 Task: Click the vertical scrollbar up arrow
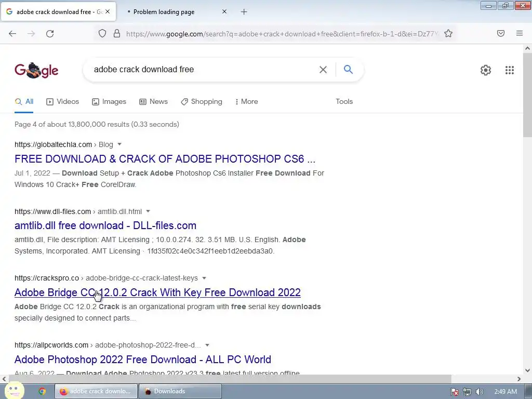point(527,48)
